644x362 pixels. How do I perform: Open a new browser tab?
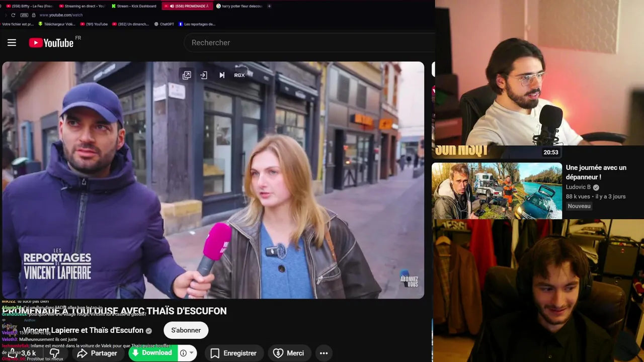(269, 6)
